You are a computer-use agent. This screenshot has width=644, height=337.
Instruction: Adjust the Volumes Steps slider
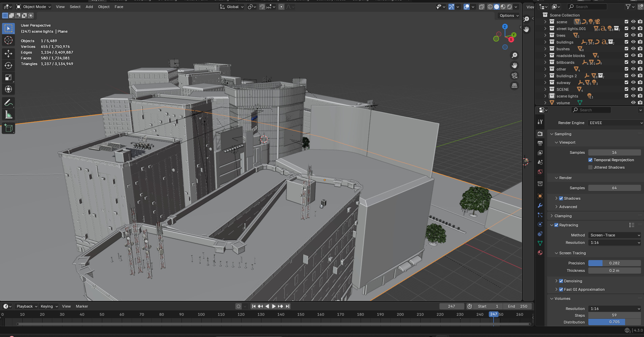[614, 315]
